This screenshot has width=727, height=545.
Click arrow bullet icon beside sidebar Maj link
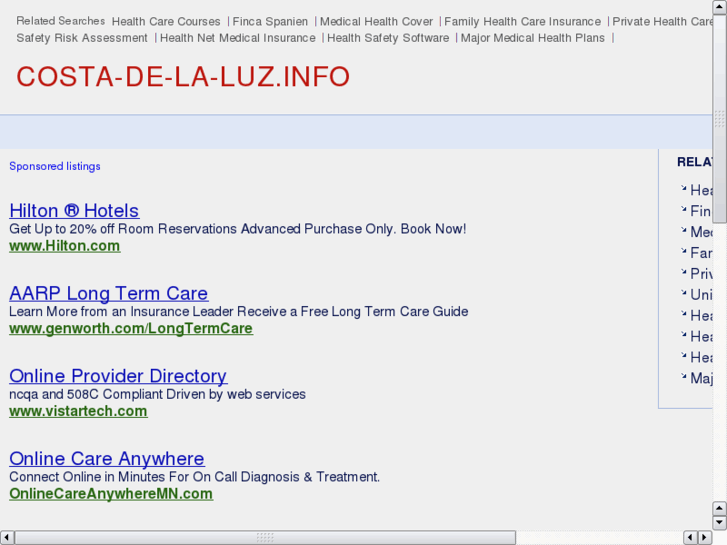(683, 376)
